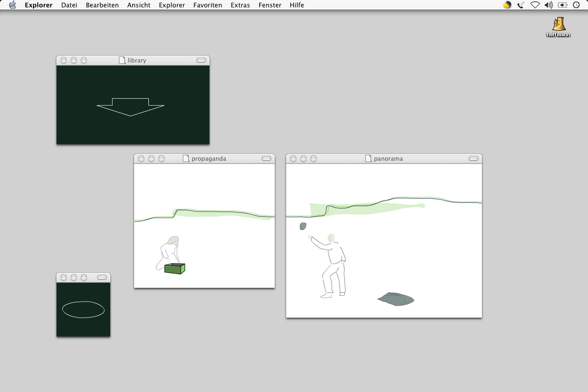Toggle the panorama window toolbar pill button
This screenshot has height=392, width=588.
[x=474, y=158]
